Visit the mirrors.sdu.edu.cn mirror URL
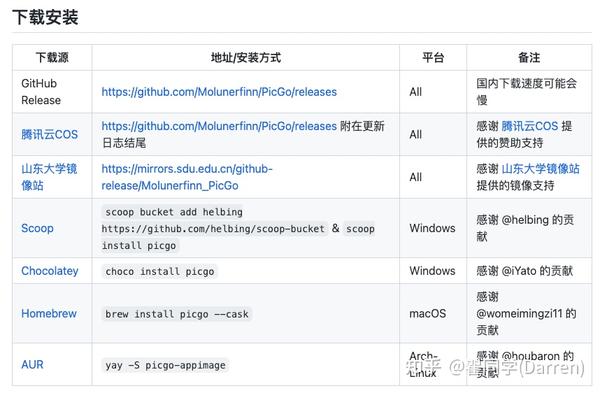Image resolution: width=600 pixels, height=393 pixels. 187,177
